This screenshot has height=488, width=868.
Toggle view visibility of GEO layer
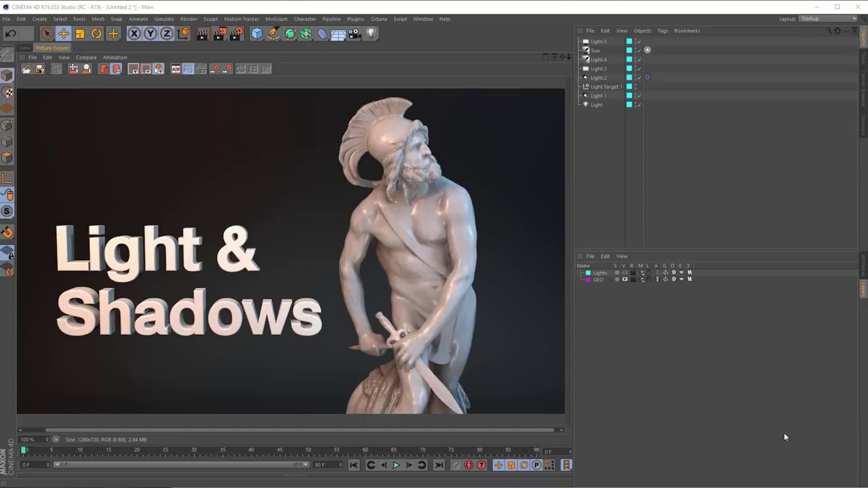[625, 279]
